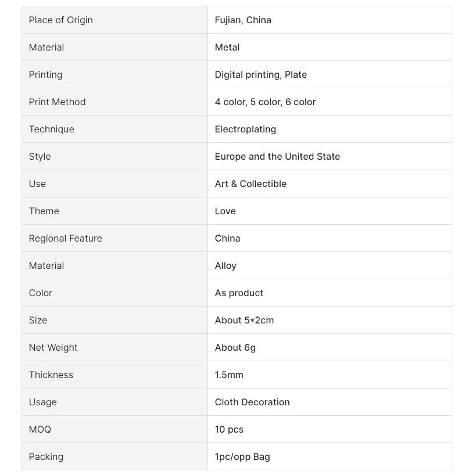Select the 1.5mm thickness value
The height and width of the screenshot is (475, 476).
tap(229, 375)
